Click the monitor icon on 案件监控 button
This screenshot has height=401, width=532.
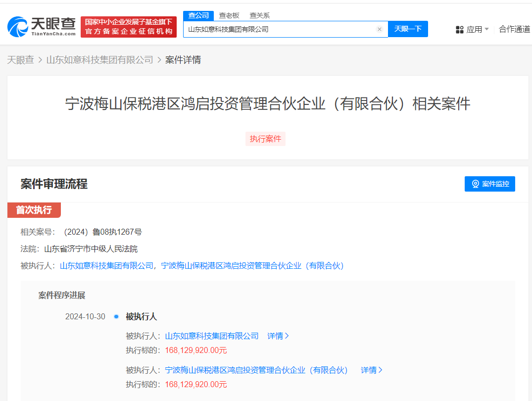tap(476, 184)
